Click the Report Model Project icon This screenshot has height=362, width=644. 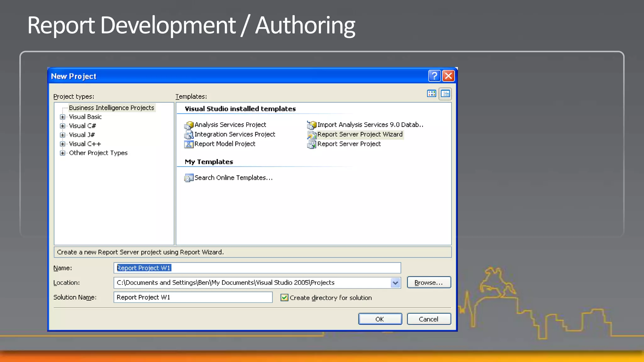[189, 144]
